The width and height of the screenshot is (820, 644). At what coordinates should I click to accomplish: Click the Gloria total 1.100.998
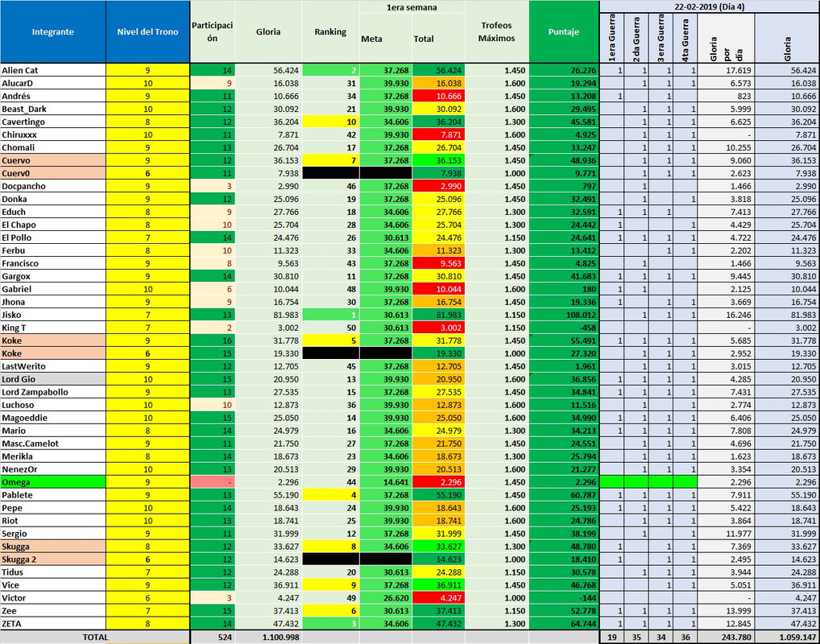point(268,638)
